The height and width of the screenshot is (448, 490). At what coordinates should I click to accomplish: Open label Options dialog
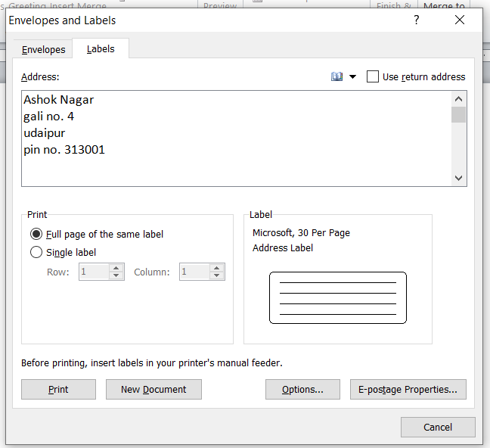pyautogui.click(x=302, y=389)
